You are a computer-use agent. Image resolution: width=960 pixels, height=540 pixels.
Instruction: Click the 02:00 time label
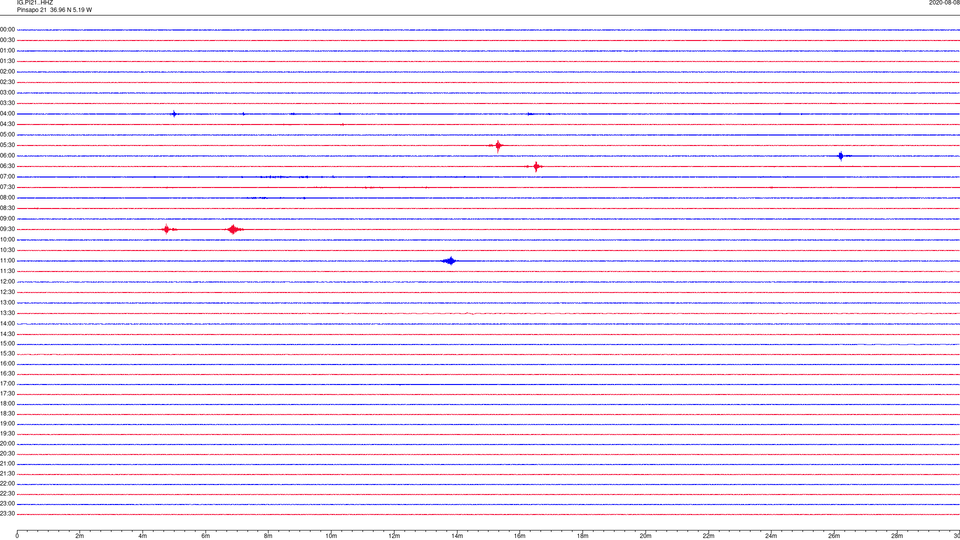[x=7, y=72]
